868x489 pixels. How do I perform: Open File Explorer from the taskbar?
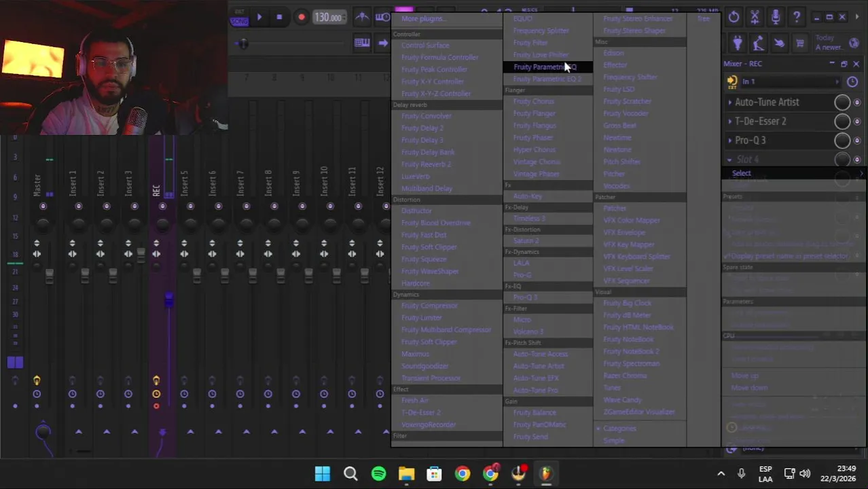pos(406,473)
